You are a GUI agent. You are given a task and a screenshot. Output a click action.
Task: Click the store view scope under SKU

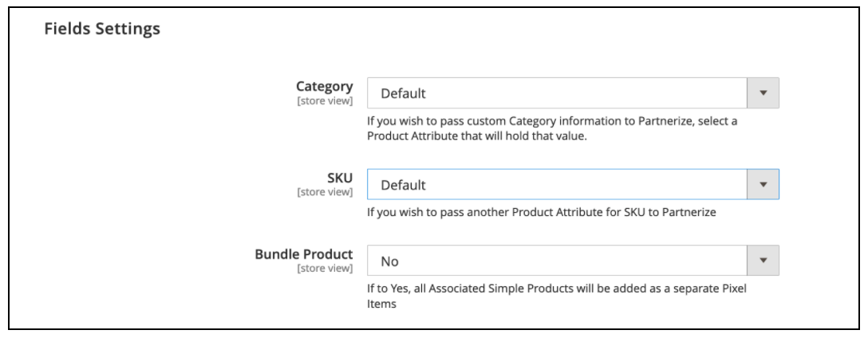pyautogui.click(x=325, y=192)
